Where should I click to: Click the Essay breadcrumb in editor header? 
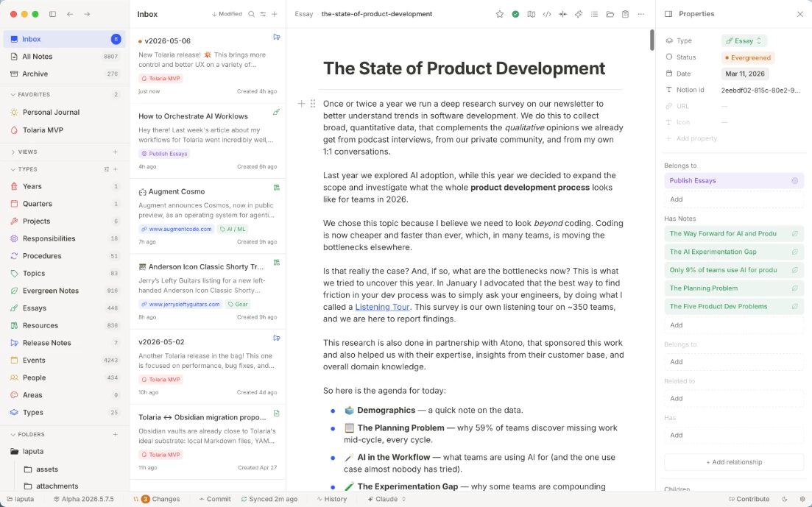click(x=303, y=14)
